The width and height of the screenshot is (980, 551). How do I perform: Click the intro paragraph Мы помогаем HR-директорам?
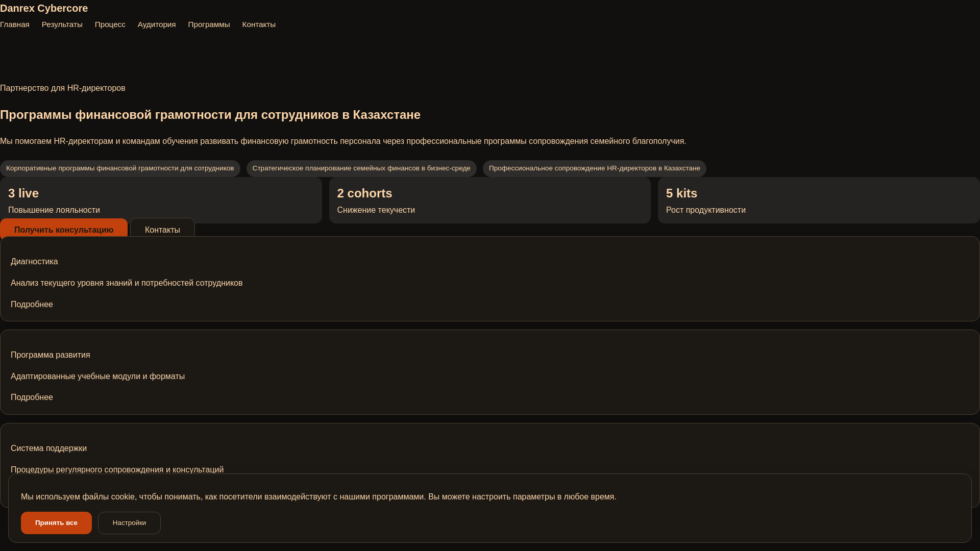(x=343, y=141)
